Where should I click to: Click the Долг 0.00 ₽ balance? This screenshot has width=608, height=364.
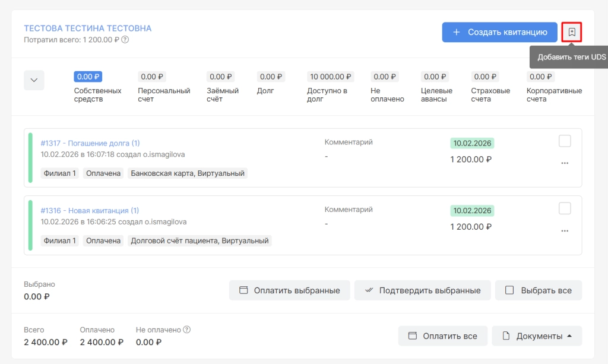pos(271,77)
